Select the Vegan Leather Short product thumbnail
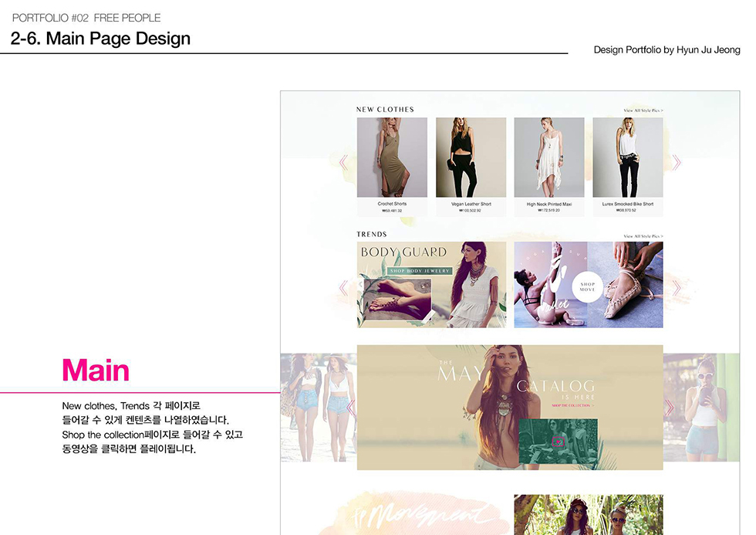Viewport: 756px width, 535px height. point(471,157)
